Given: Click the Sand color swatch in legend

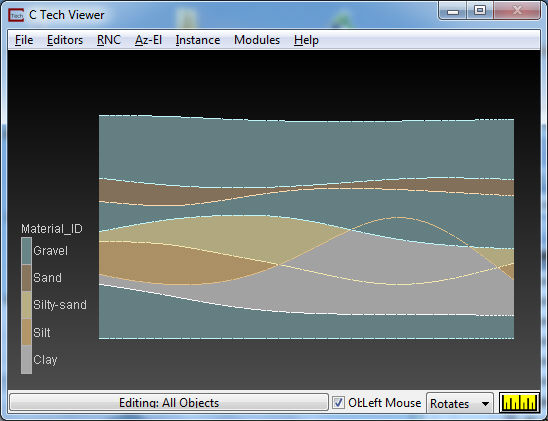Looking at the screenshot, I should coord(26,278).
